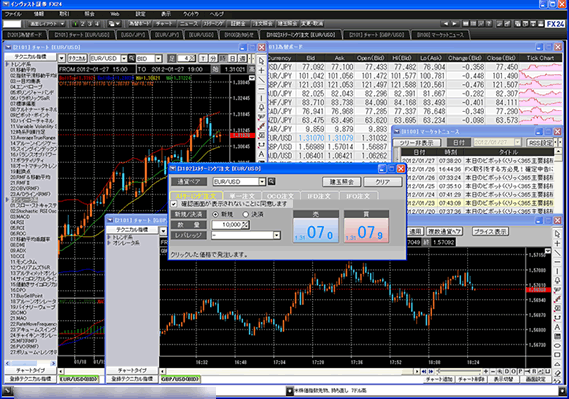The width and height of the screenshot is (569, 399).
Task: Click 建玉照会 button in order window
Action: [x=341, y=182]
